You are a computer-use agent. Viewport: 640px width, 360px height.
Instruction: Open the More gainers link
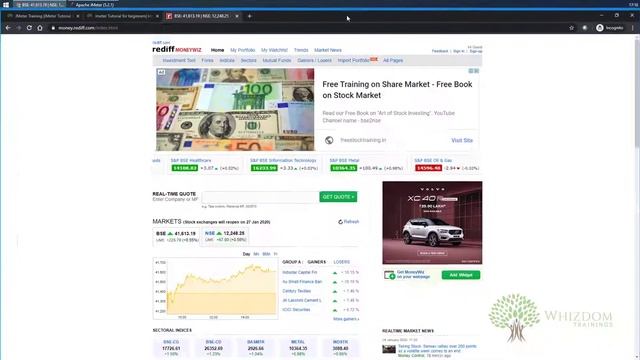click(346, 319)
